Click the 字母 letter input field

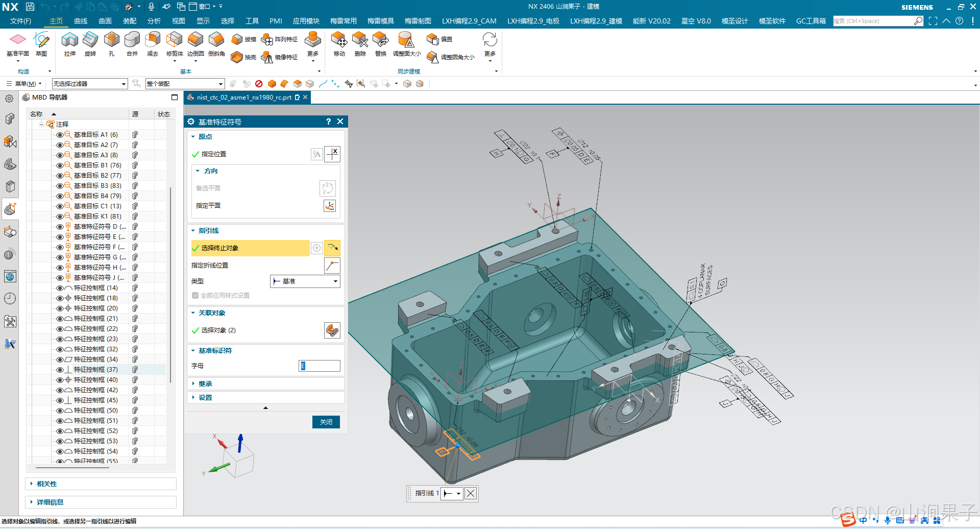point(320,366)
